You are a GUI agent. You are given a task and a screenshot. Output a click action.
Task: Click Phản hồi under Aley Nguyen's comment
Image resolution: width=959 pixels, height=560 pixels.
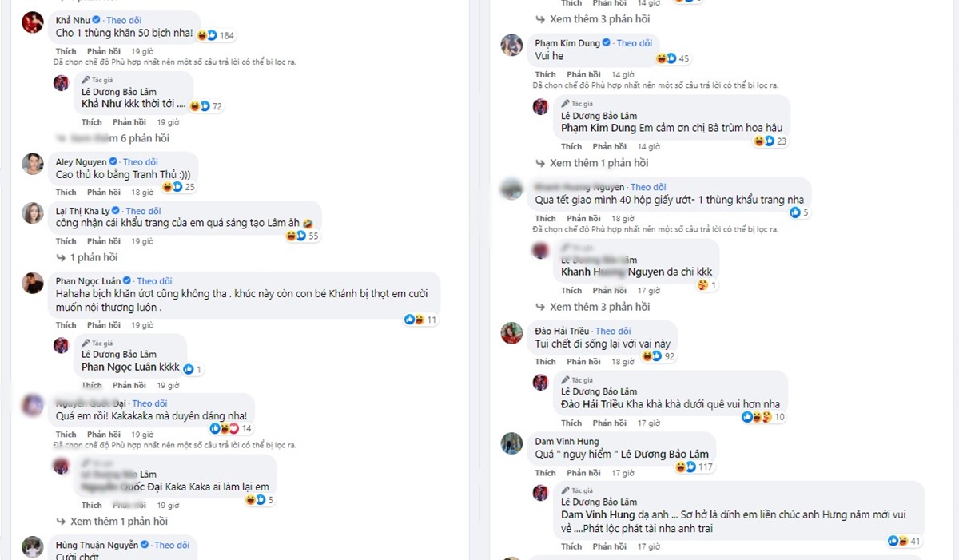[104, 193]
